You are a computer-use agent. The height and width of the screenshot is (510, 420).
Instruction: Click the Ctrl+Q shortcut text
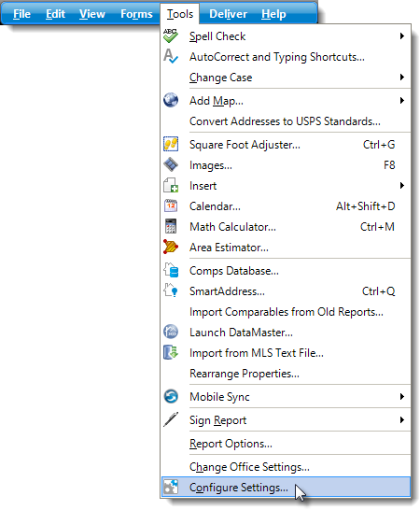point(378,291)
